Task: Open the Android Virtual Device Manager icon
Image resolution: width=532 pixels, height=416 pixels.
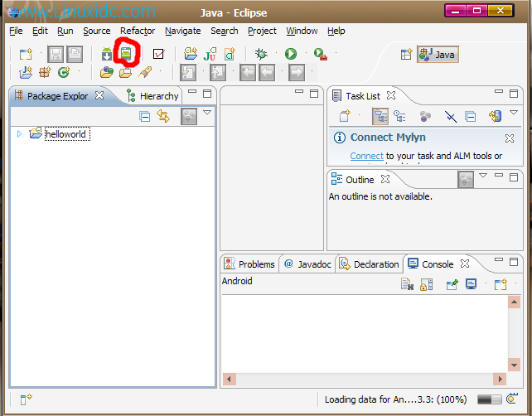Action: click(126, 54)
